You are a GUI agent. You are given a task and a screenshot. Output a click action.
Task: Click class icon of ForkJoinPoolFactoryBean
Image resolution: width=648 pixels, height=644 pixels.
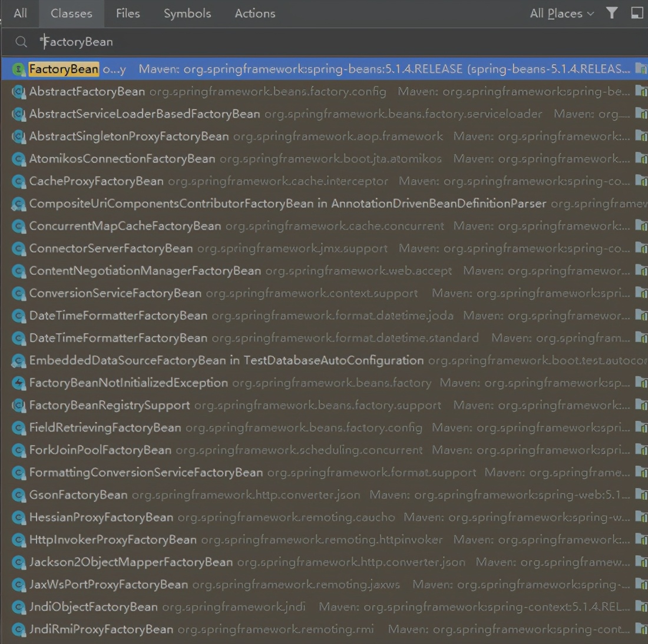19,450
